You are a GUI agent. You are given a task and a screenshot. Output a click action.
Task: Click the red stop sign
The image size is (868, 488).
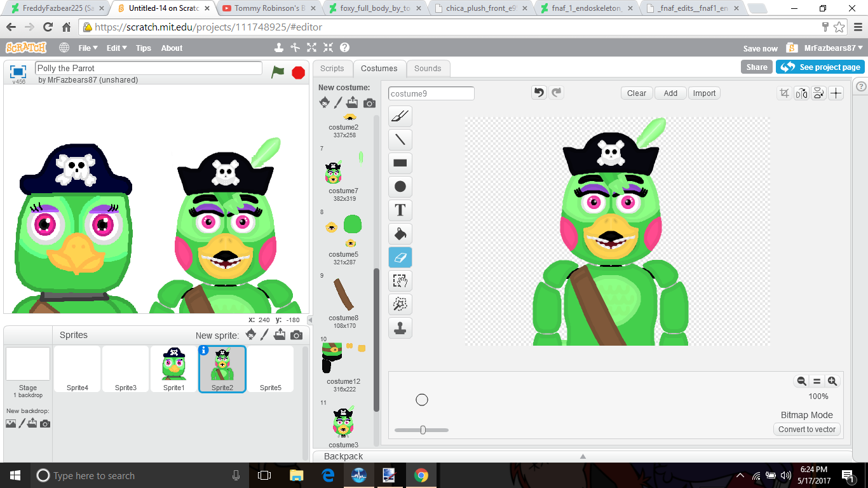tap(298, 72)
